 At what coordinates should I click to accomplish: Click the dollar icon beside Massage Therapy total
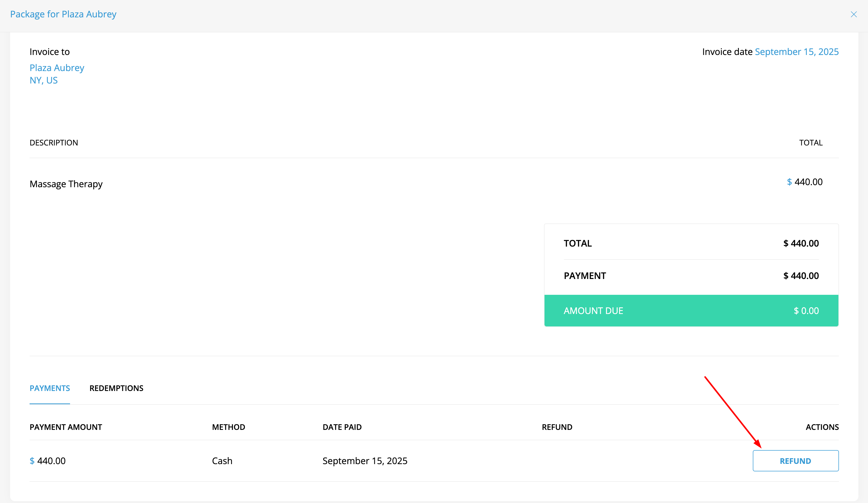click(789, 182)
